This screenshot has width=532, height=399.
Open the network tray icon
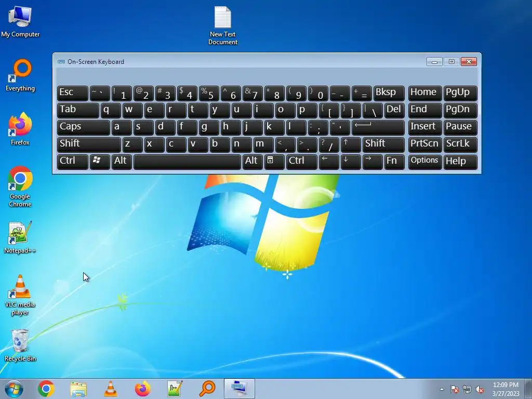click(x=467, y=389)
